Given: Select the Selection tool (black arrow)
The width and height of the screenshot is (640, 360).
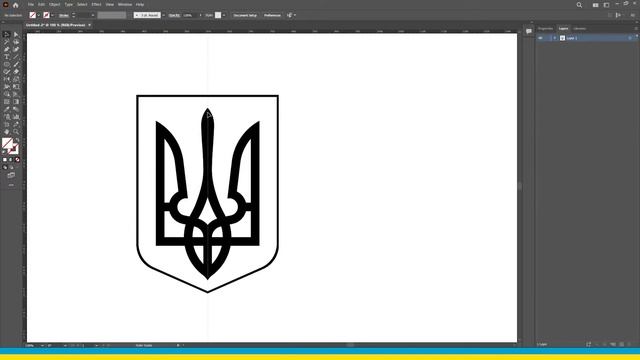Looking at the screenshot, I should pos(7,35).
